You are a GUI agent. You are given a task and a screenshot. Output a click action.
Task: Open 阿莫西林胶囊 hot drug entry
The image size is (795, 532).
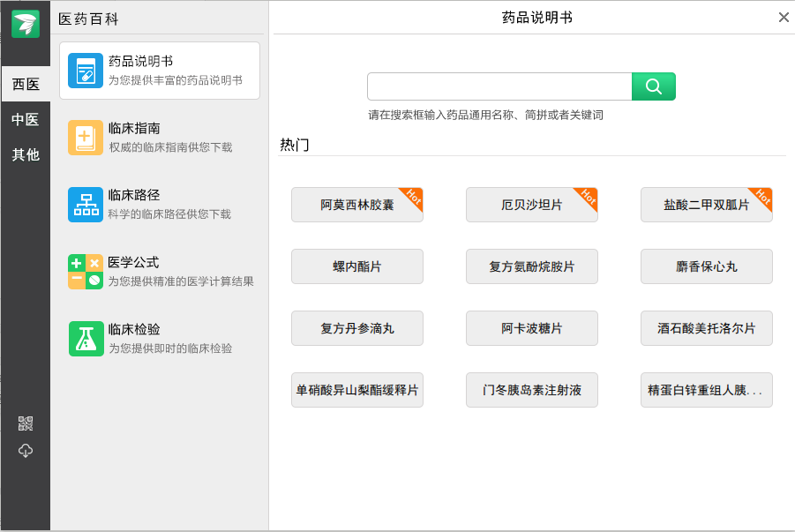(356, 204)
